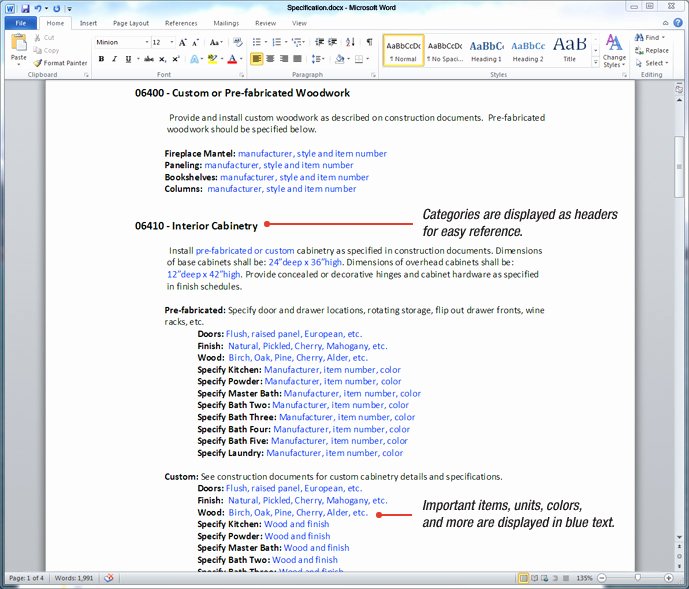689x589 pixels.
Task: Open the Word Help question mark
Action: [x=678, y=23]
